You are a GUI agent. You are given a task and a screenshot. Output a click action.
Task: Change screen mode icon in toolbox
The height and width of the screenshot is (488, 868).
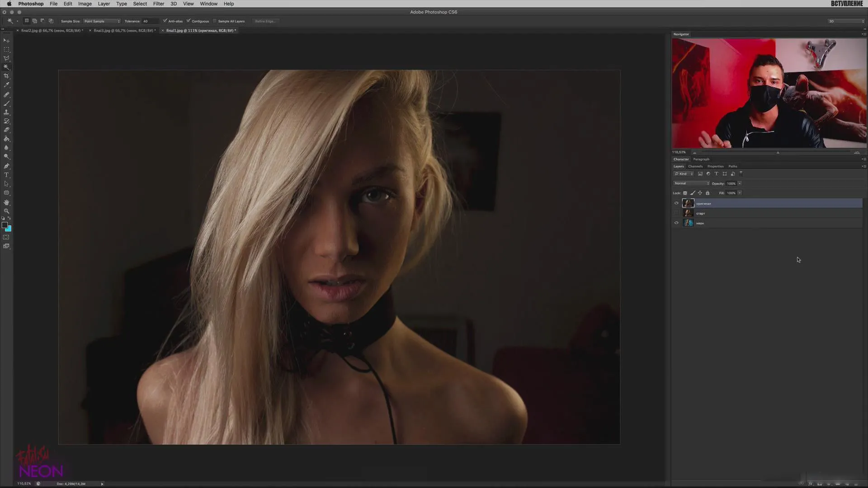coord(6,246)
